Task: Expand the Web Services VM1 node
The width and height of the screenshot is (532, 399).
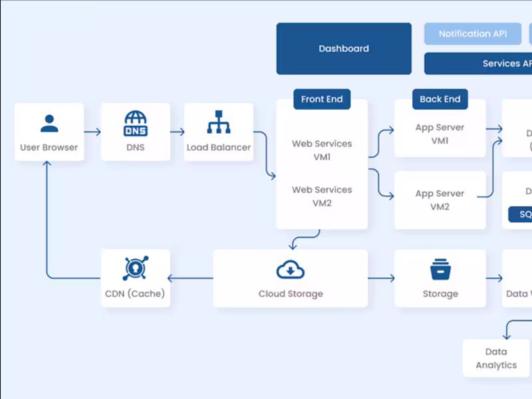Action: [322, 150]
